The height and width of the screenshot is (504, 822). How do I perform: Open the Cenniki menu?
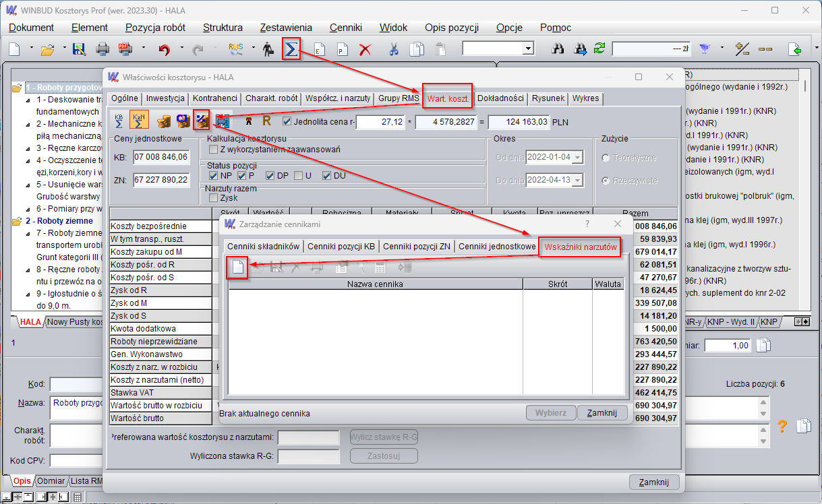pyautogui.click(x=346, y=28)
